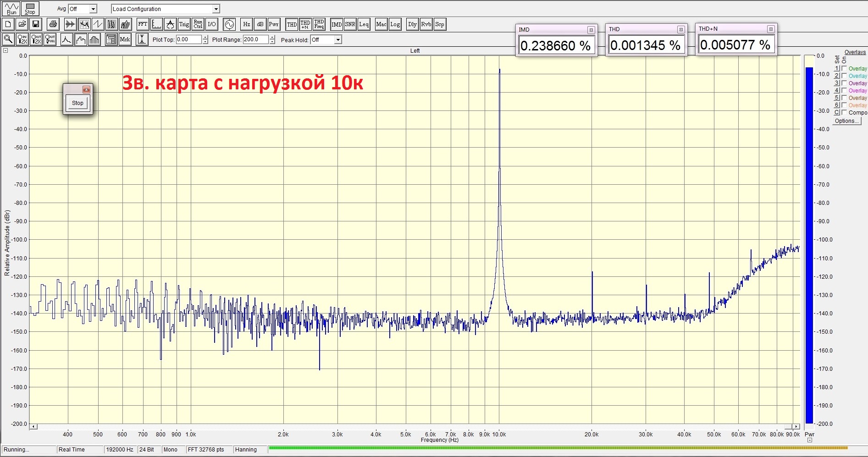Open the FFT settings icon
868x457 pixels.
pos(143,24)
